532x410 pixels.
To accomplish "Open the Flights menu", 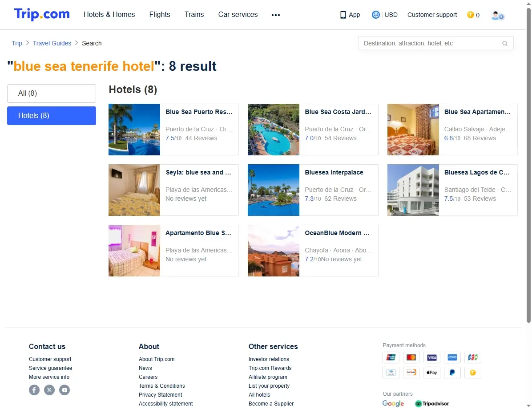I will (x=160, y=15).
